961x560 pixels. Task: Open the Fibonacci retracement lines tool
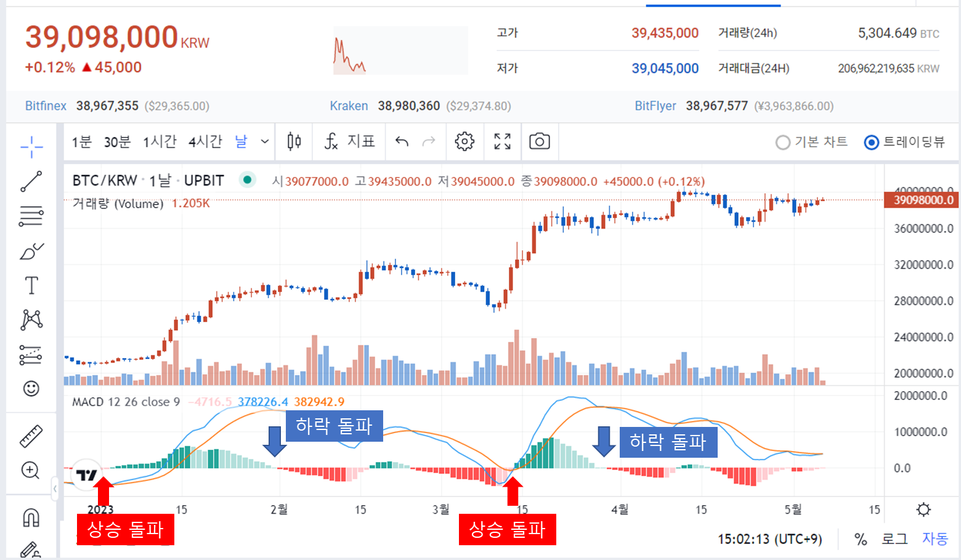point(31,216)
